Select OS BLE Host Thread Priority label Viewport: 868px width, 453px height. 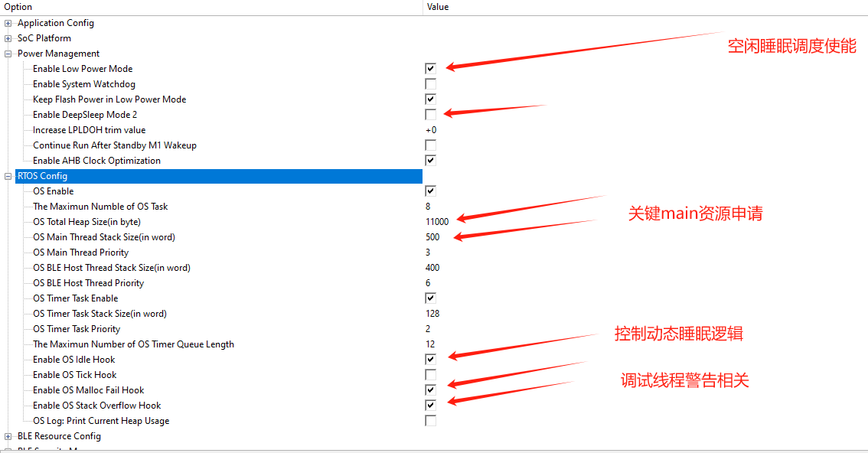pyautogui.click(x=89, y=283)
